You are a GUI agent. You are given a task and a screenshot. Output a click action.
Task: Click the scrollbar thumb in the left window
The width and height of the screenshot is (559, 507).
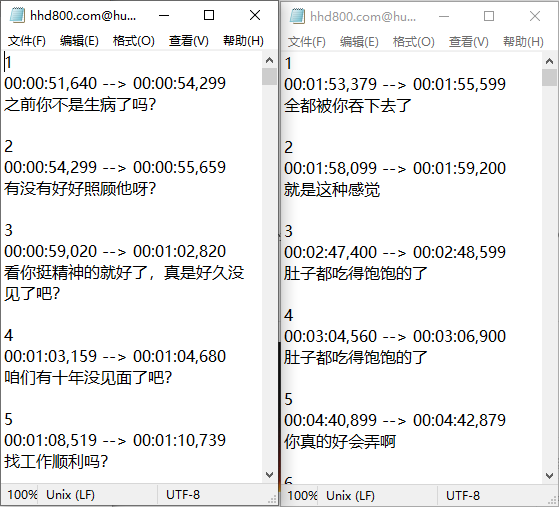pos(270,77)
